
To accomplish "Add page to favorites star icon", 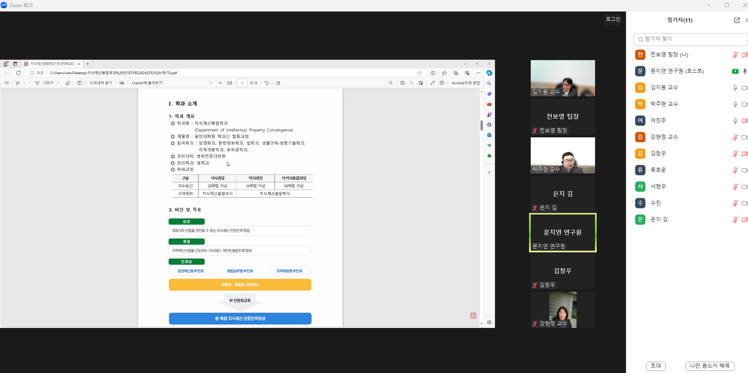I will click(x=419, y=73).
